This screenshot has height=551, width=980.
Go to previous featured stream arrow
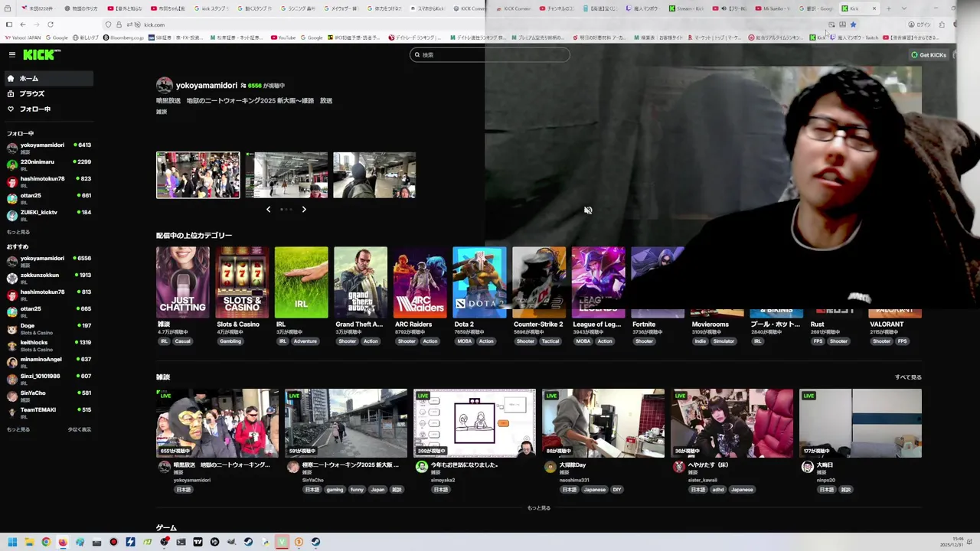click(x=268, y=209)
